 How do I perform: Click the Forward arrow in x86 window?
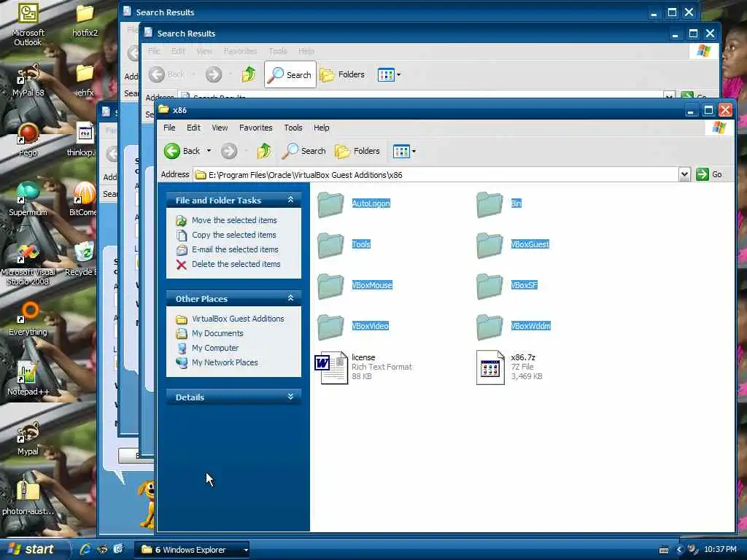[228, 151]
